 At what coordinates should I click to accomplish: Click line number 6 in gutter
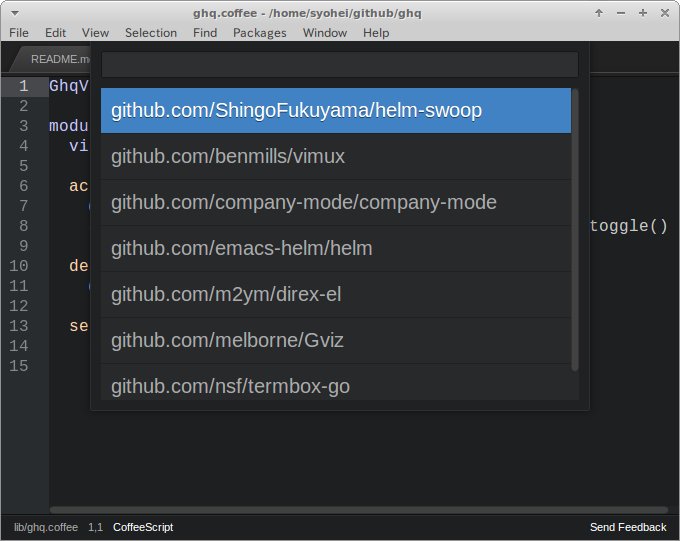24,186
